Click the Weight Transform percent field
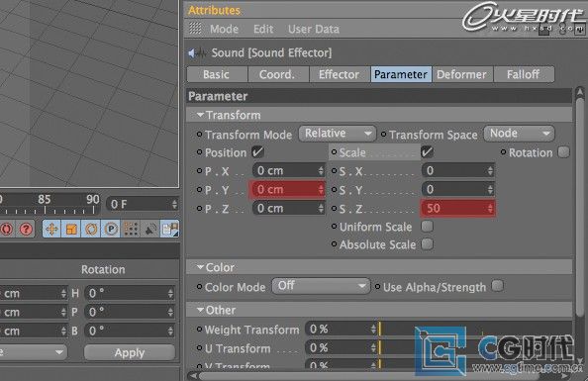This screenshot has height=381, width=588. point(341,330)
